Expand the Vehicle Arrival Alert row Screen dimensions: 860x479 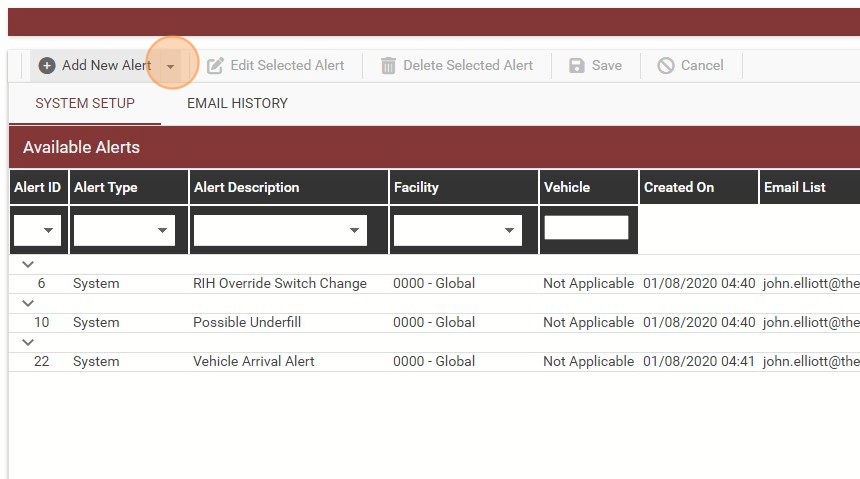pos(28,342)
